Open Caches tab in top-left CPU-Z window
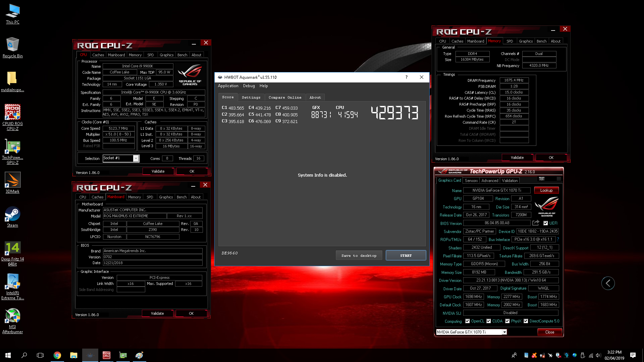 (98, 55)
